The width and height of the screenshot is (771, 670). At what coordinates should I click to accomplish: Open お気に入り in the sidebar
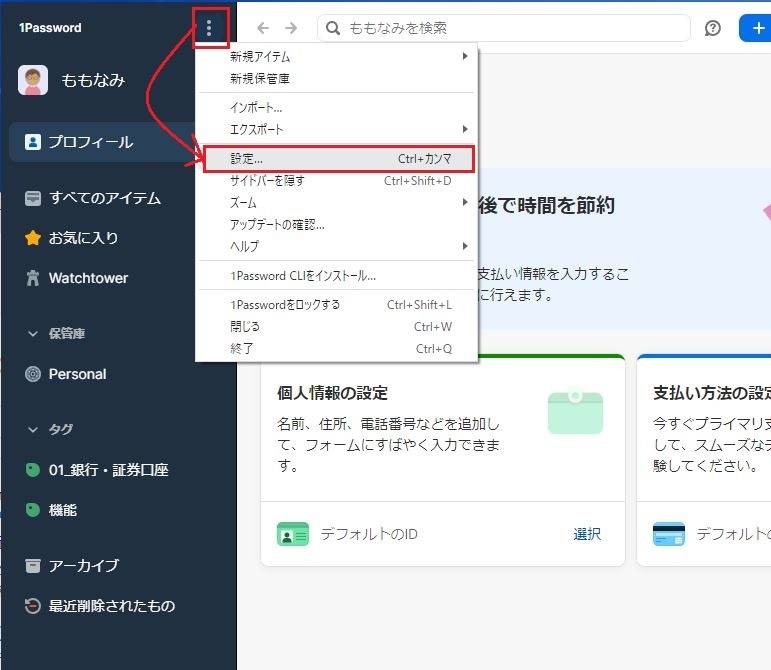84,238
